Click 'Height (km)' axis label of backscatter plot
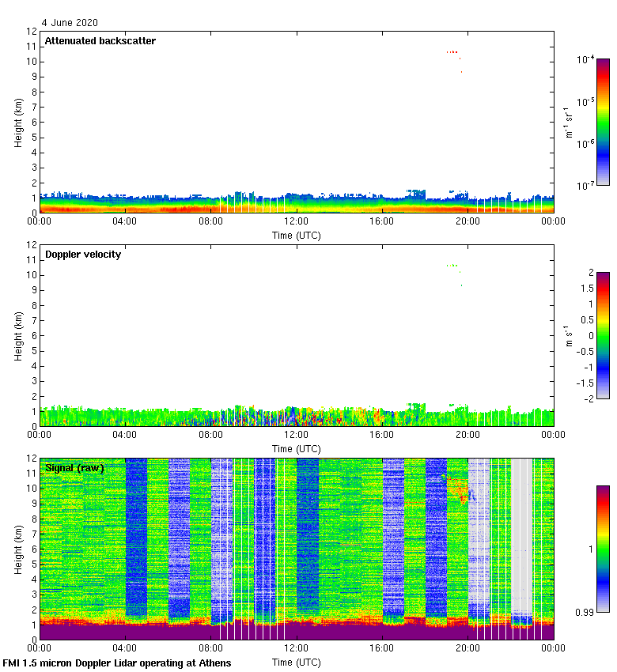The width and height of the screenshot is (617, 672). (x=18, y=122)
